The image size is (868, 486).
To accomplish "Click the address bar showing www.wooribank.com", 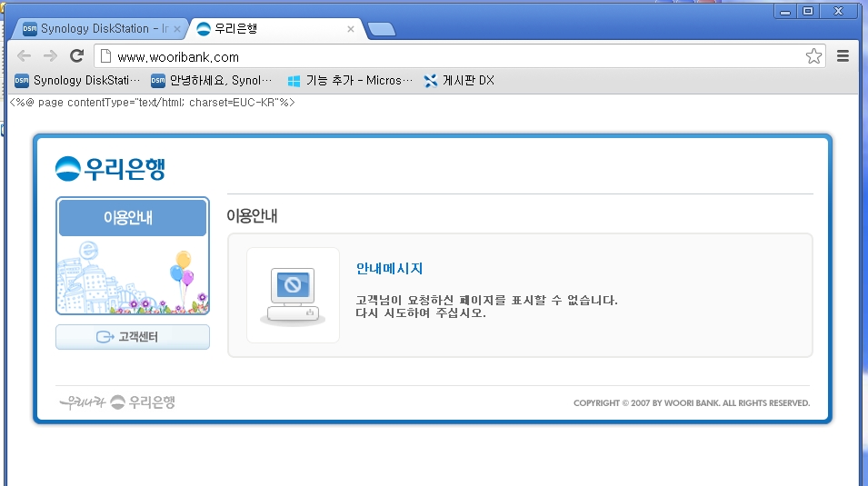I will click(x=460, y=56).
